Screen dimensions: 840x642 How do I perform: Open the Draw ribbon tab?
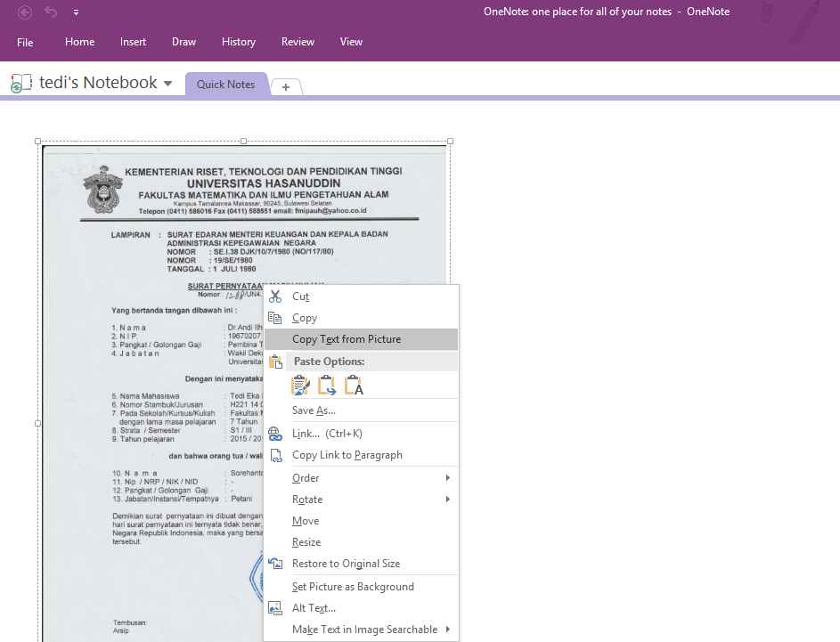[x=183, y=42]
